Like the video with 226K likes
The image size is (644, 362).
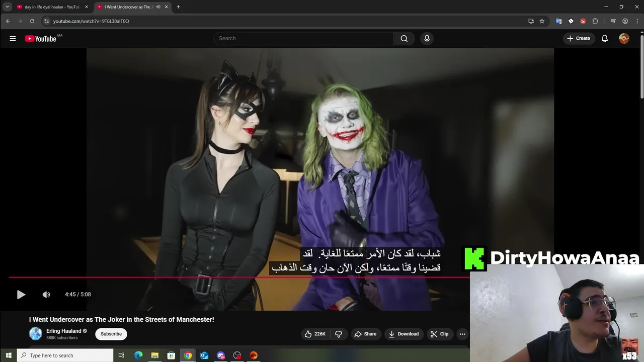315,334
